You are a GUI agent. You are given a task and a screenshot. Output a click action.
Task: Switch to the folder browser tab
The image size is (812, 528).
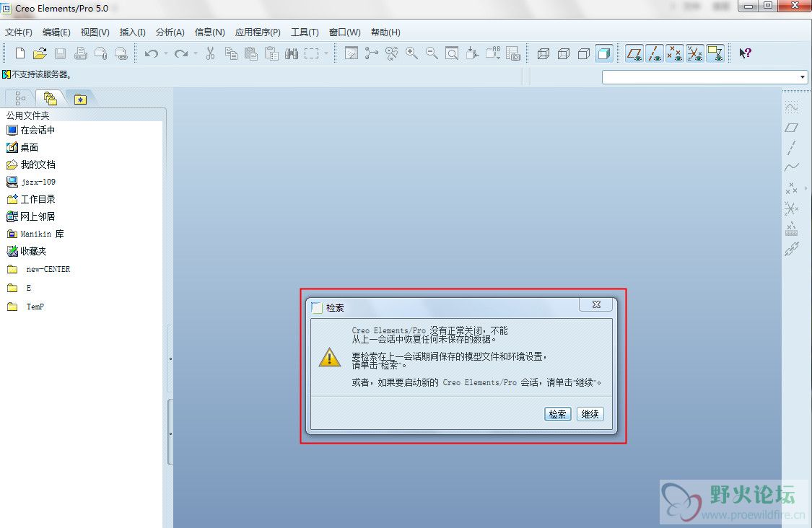pos(51,98)
